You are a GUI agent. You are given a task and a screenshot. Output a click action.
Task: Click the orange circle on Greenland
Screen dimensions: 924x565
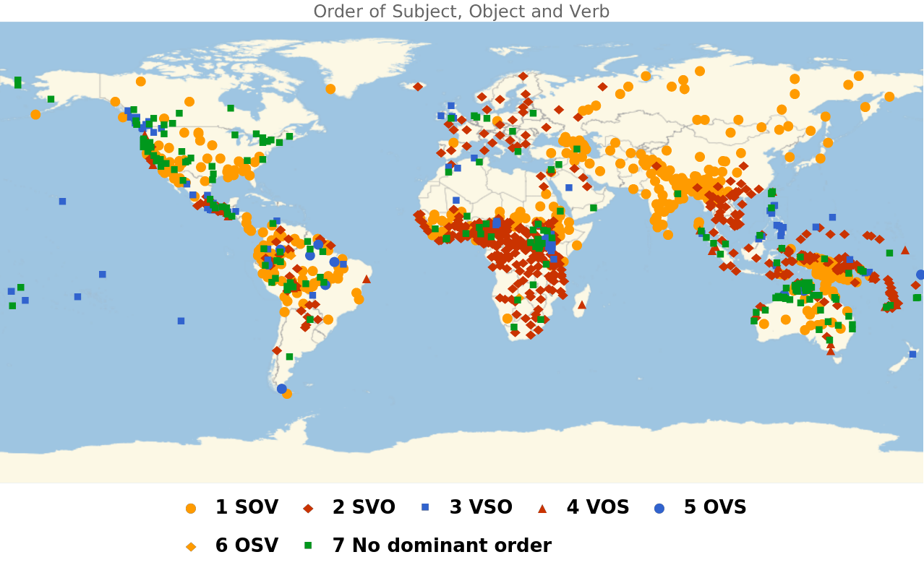click(330, 89)
